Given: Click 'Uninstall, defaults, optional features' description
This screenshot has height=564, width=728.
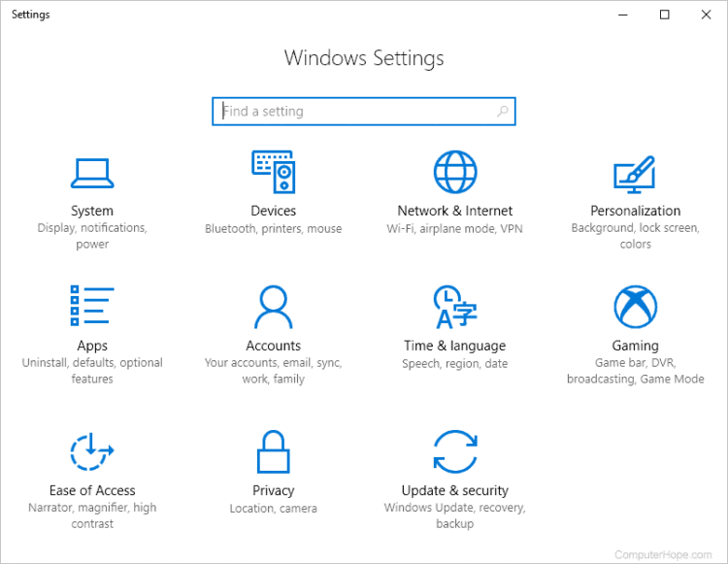Looking at the screenshot, I should pyautogui.click(x=92, y=371).
